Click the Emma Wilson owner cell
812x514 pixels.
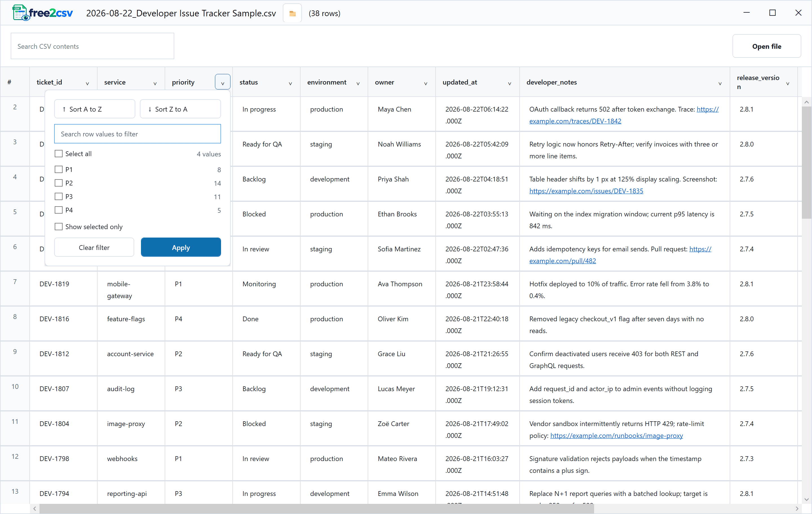point(401,493)
